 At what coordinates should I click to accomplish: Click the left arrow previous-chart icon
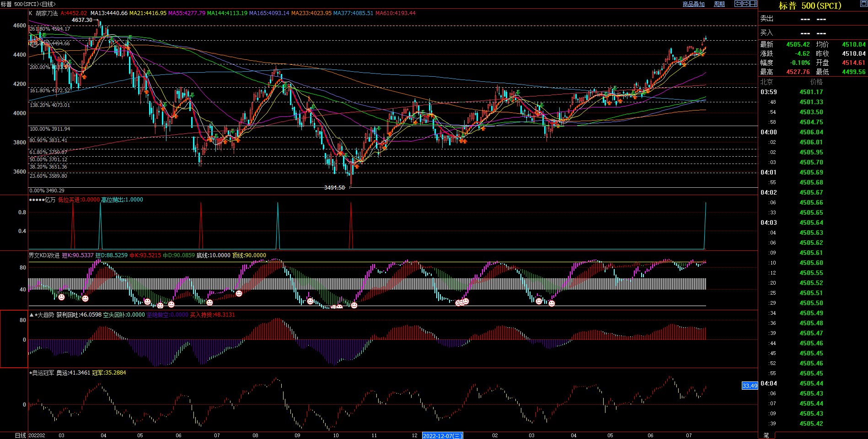(x=738, y=4)
